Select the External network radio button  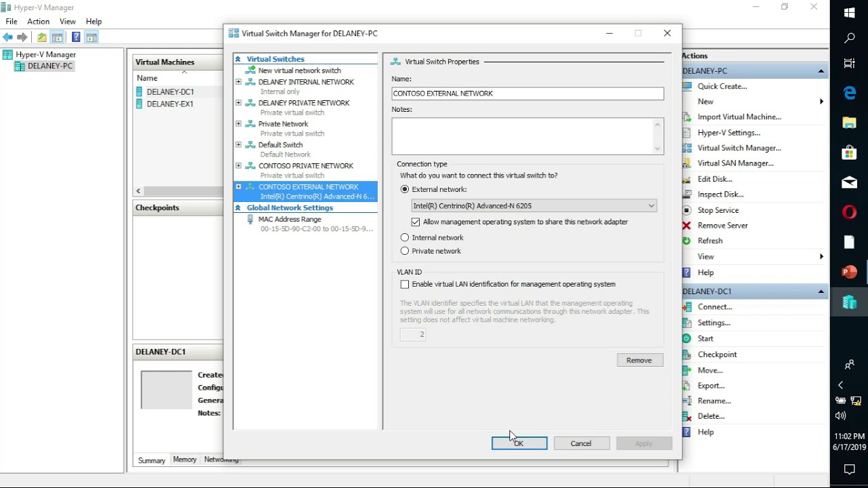(x=405, y=190)
